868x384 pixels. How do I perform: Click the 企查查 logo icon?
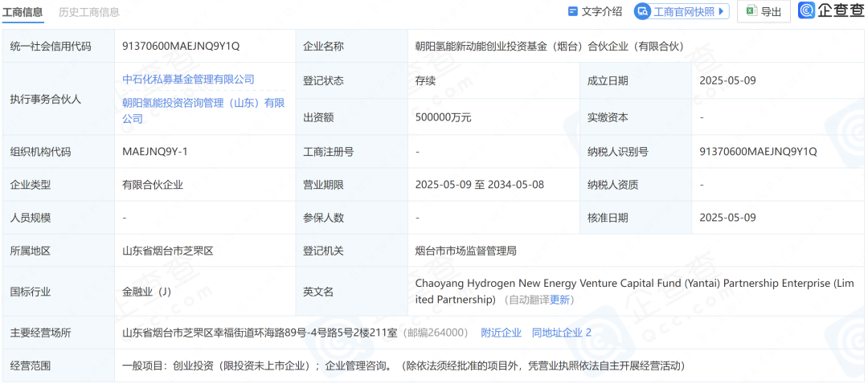pyautogui.click(x=807, y=10)
